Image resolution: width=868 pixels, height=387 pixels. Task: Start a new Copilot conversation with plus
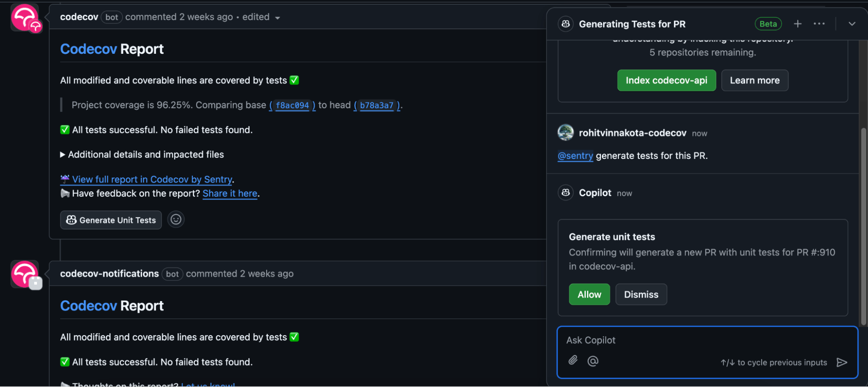(798, 24)
